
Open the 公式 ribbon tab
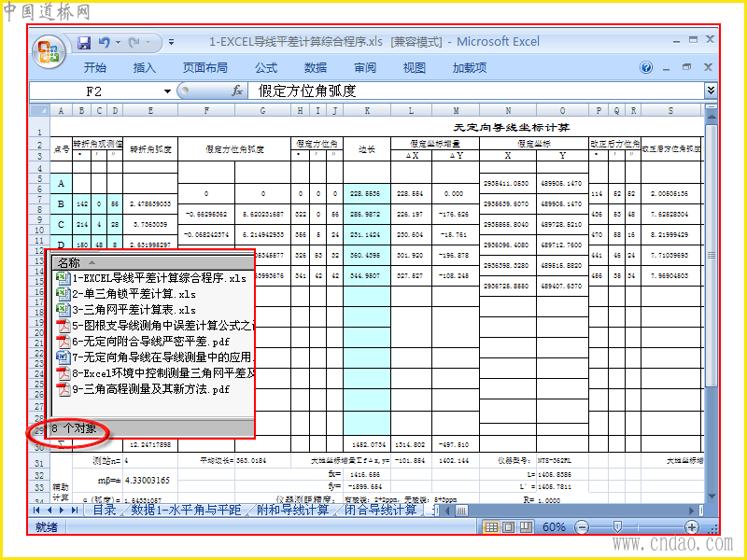266,68
